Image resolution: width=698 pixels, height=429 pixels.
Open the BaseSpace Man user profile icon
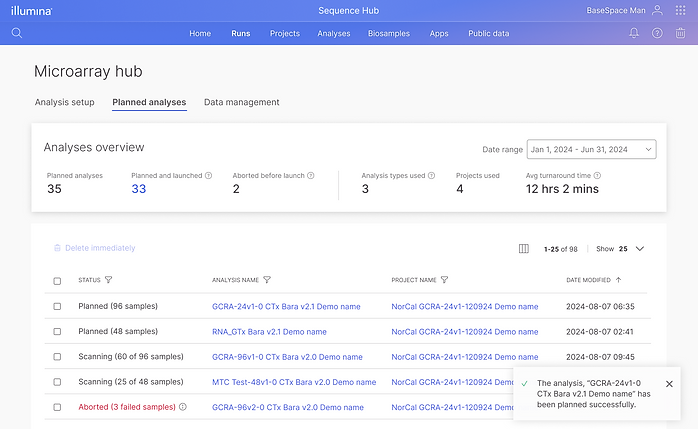pyautogui.click(x=657, y=10)
